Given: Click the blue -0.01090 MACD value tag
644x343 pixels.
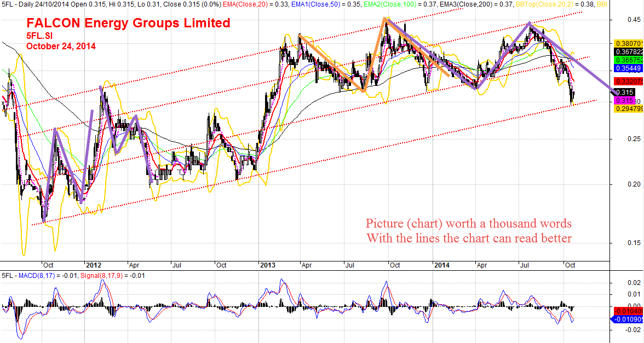Looking at the screenshot, I should (629, 319).
